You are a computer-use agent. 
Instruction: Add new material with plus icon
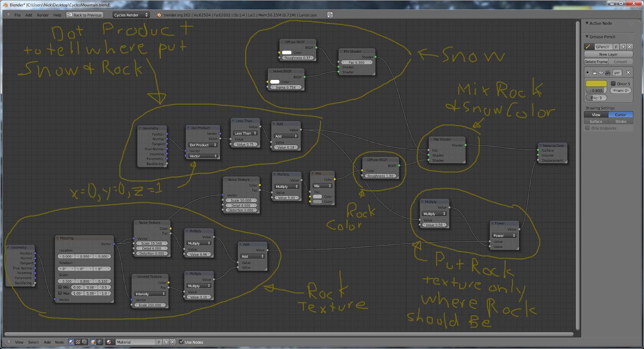[x=166, y=342]
